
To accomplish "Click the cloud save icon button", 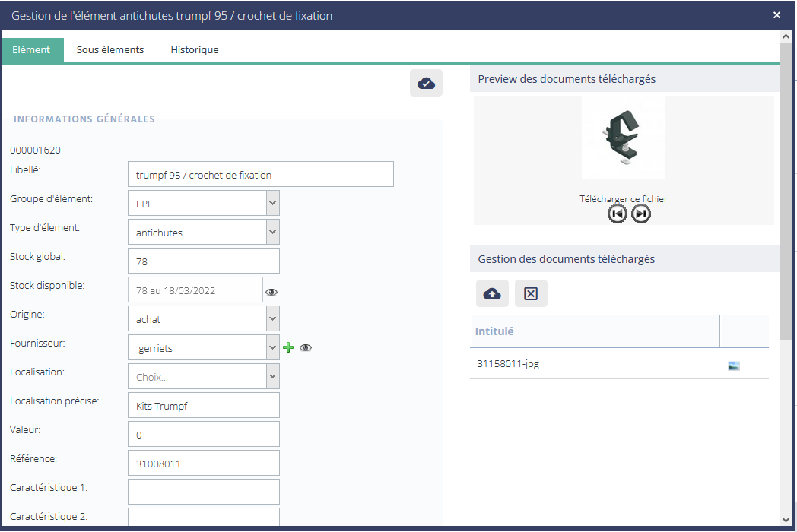I will [x=426, y=83].
